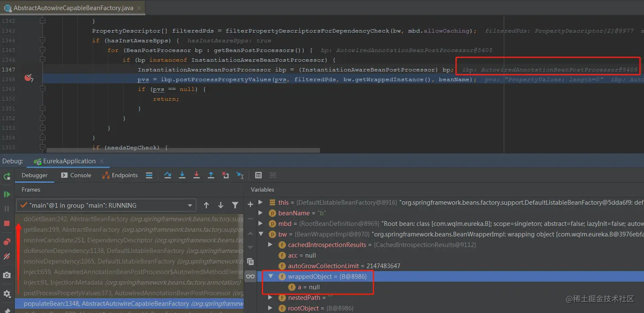Pin the debug tab with pin icon
The image size is (644, 313).
(x=7, y=310)
